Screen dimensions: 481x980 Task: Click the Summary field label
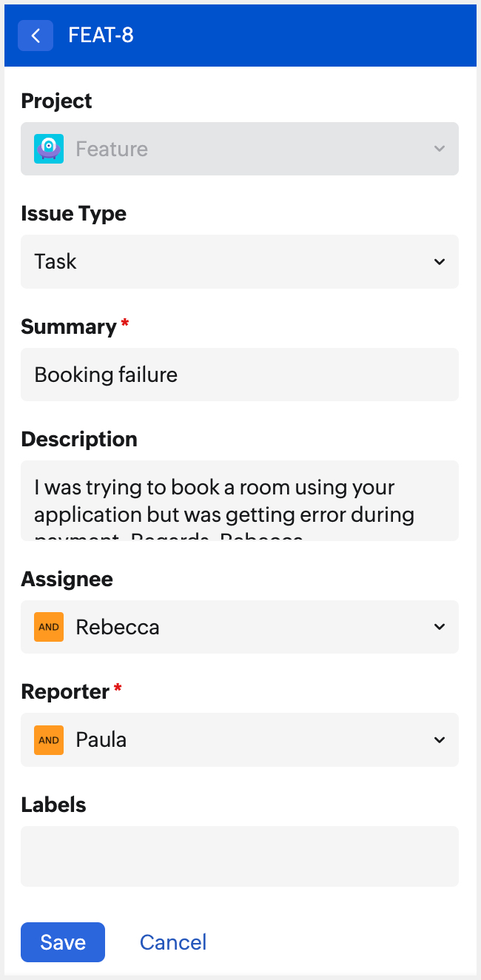[x=69, y=326]
